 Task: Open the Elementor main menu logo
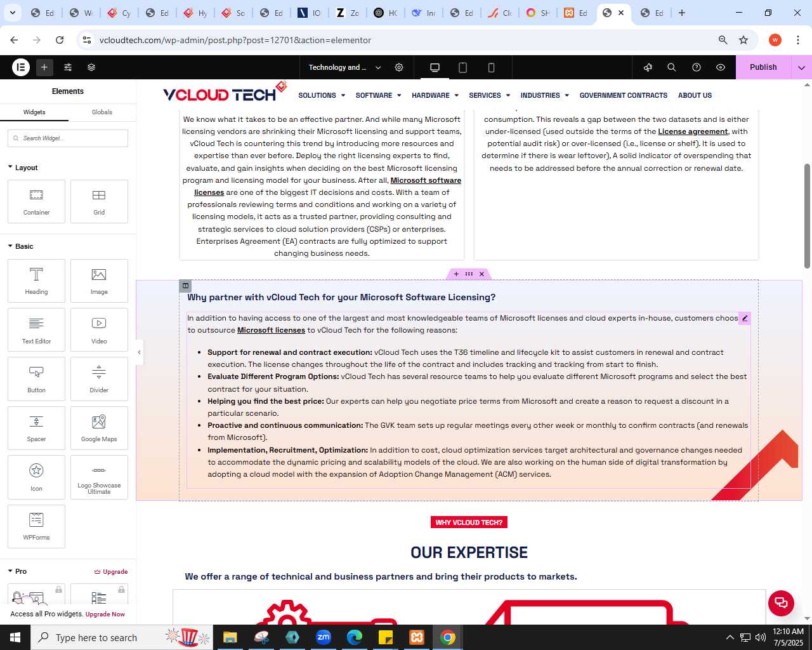[21, 67]
